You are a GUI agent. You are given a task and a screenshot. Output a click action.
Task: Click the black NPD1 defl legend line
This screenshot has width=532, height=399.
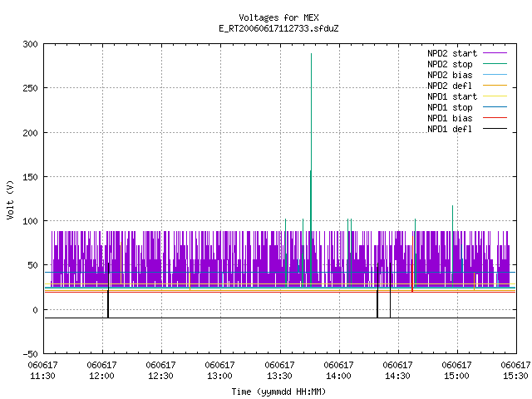(x=495, y=129)
